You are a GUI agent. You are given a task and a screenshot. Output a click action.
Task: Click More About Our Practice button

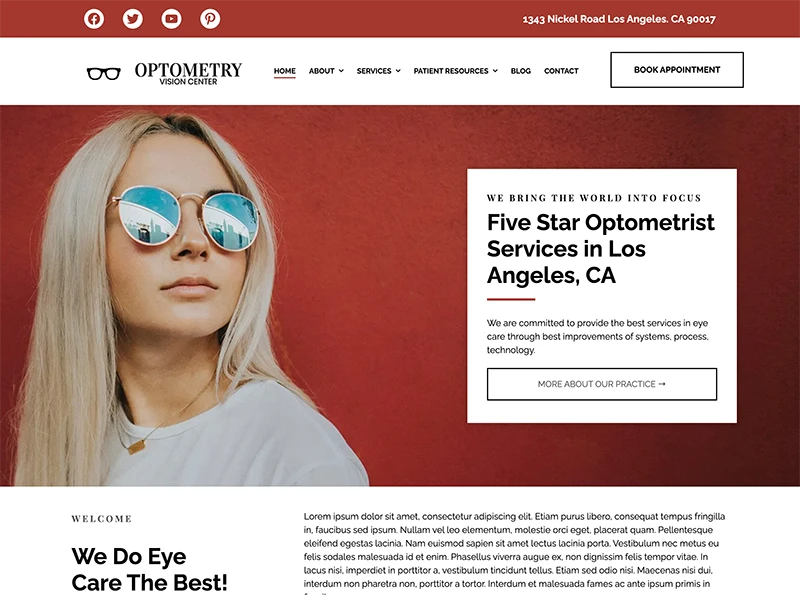pos(602,384)
